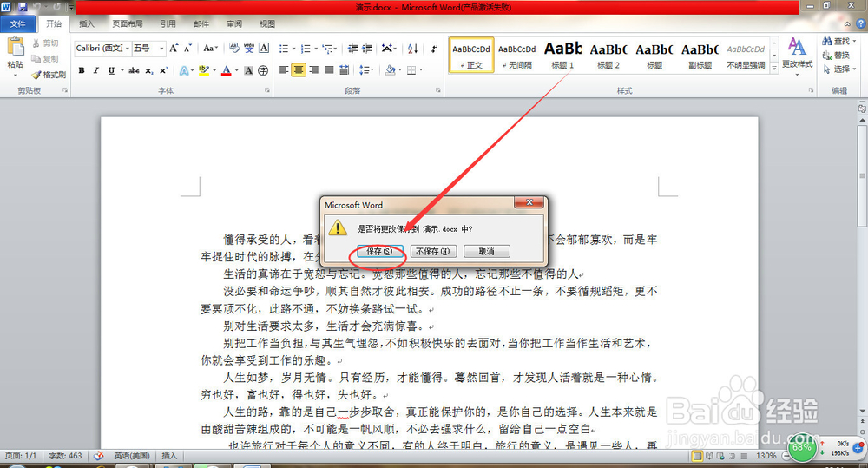
Task: Switch to the 页面布局 (Page Layout) tab
Action: tap(128, 23)
